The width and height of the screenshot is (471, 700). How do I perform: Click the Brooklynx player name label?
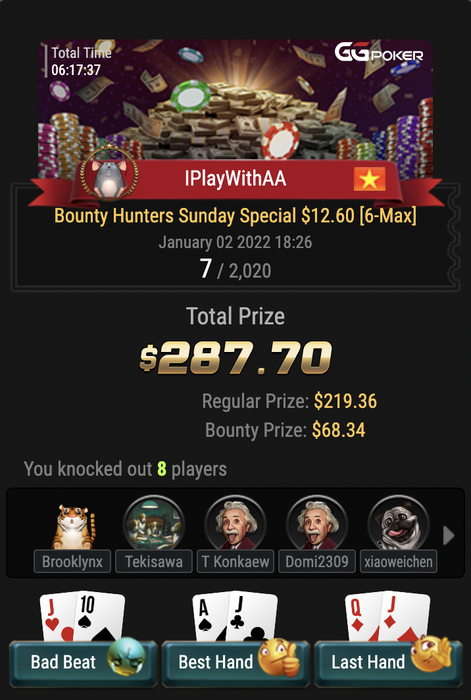(72, 561)
